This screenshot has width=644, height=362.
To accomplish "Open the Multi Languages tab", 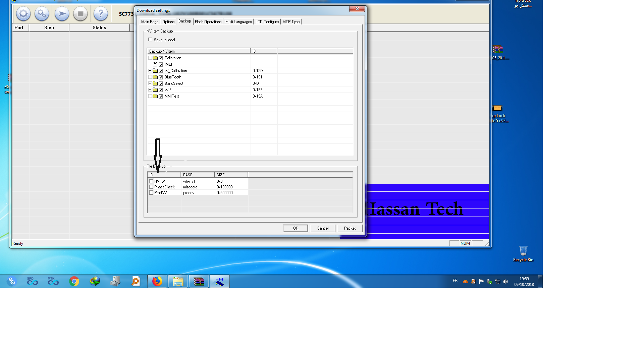I will coord(238,22).
